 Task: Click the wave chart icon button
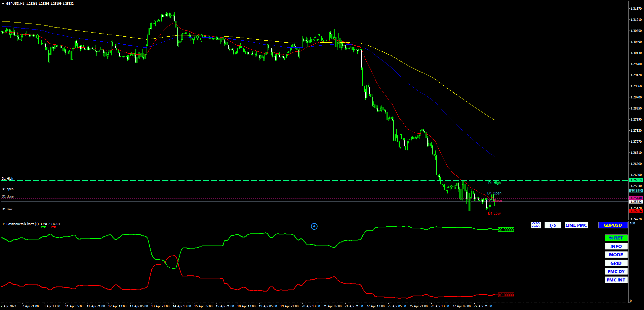coord(536,225)
